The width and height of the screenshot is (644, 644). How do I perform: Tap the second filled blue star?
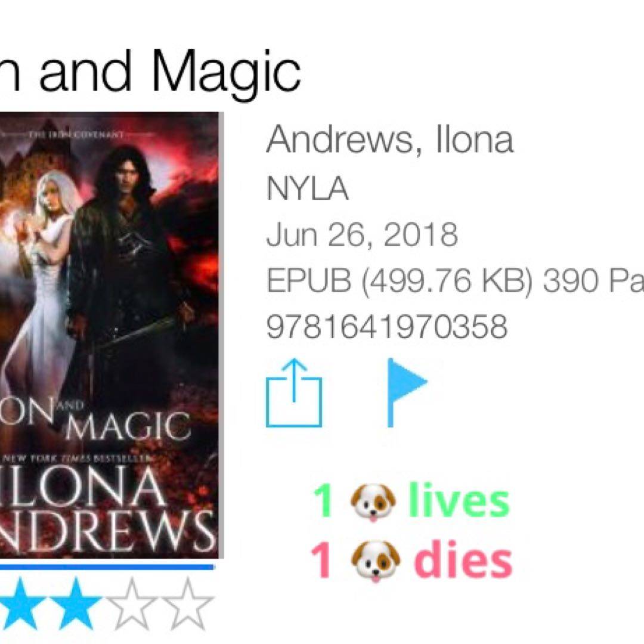[x=76, y=604]
